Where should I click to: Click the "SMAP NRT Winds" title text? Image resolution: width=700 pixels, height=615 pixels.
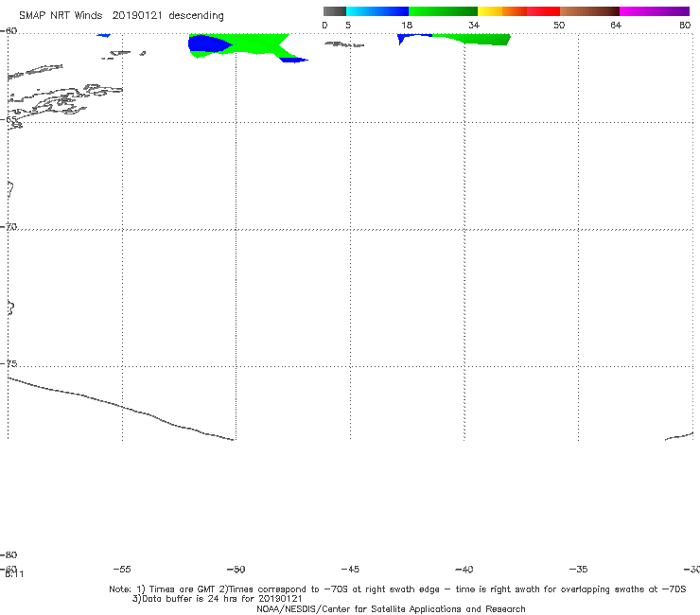[x=61, y=16]
